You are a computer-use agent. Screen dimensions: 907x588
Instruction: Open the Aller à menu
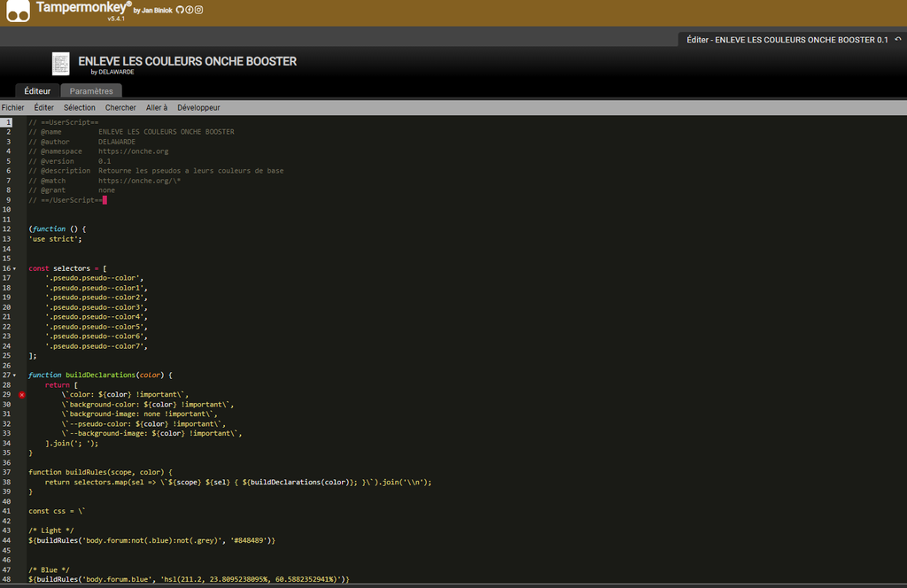pos(157,107)
